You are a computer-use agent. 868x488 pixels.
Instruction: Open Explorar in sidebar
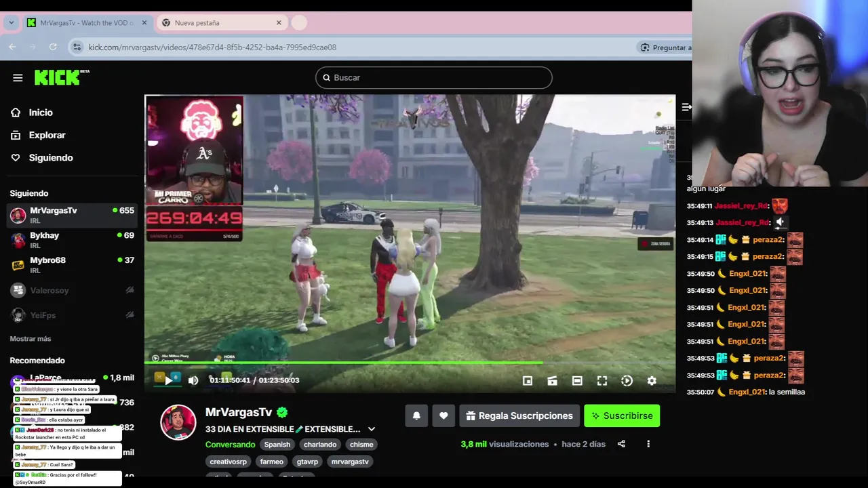tap(47, 135)
